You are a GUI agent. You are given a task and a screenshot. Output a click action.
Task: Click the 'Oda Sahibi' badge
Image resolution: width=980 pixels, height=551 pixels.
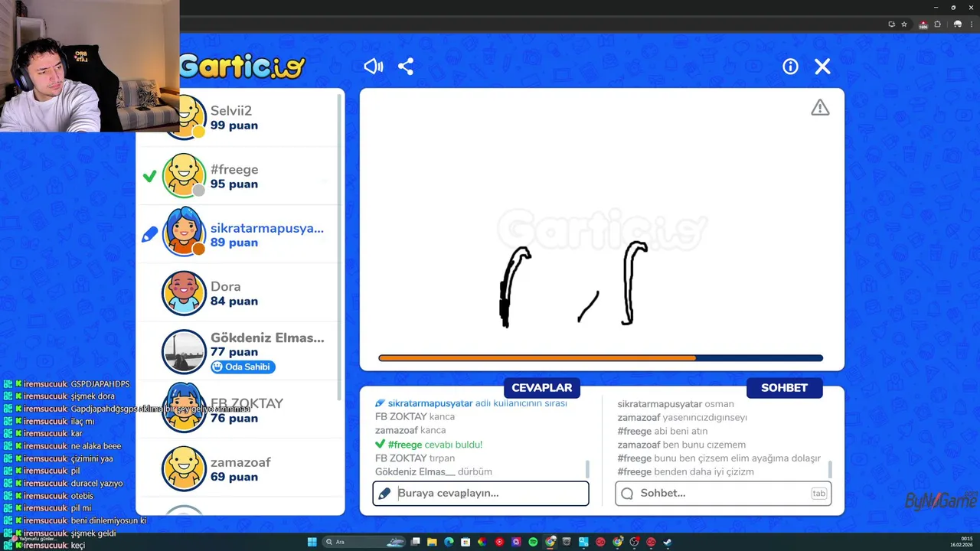click(x=243, y=367)
